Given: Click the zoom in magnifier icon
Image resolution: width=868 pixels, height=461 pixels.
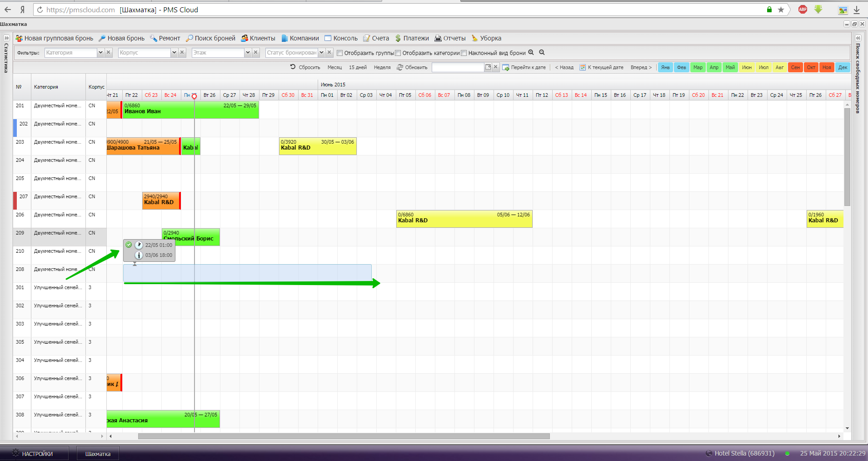Looking at the screenshot, I should click(x=531, y=52).
